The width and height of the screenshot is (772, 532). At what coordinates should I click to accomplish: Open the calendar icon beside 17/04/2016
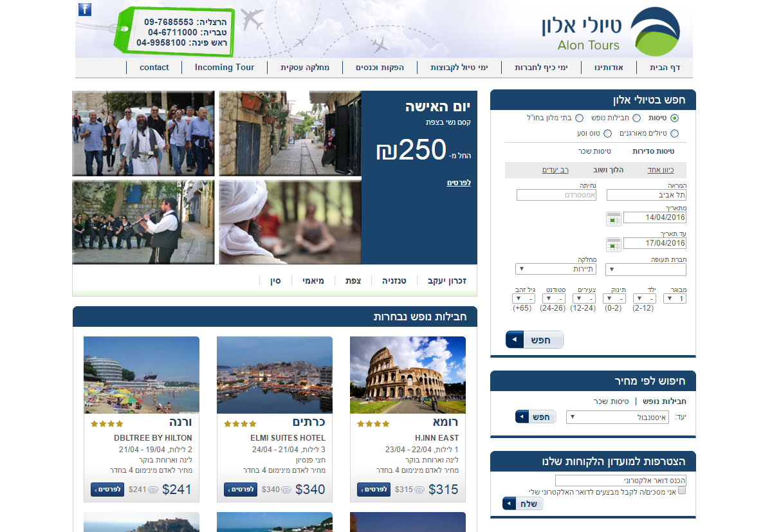614,244
